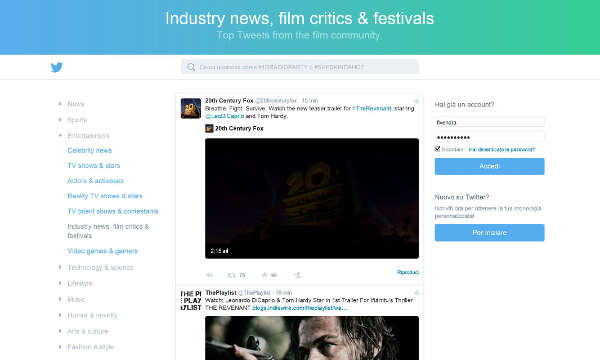This screenshot has height=360, width=600.
Task: Expand Technology & science category
Action: 60,267
